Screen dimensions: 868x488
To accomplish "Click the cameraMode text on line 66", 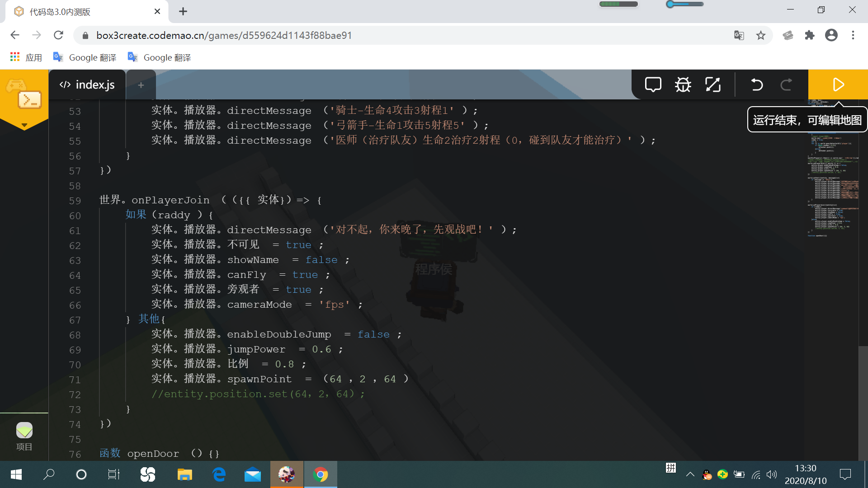I will [x=259, y=305].
